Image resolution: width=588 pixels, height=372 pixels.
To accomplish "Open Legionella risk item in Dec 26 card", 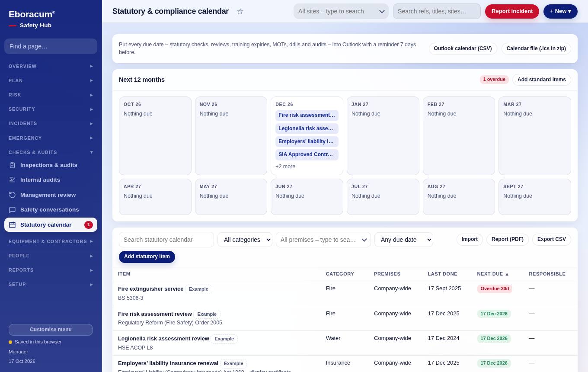I will 307,129.
